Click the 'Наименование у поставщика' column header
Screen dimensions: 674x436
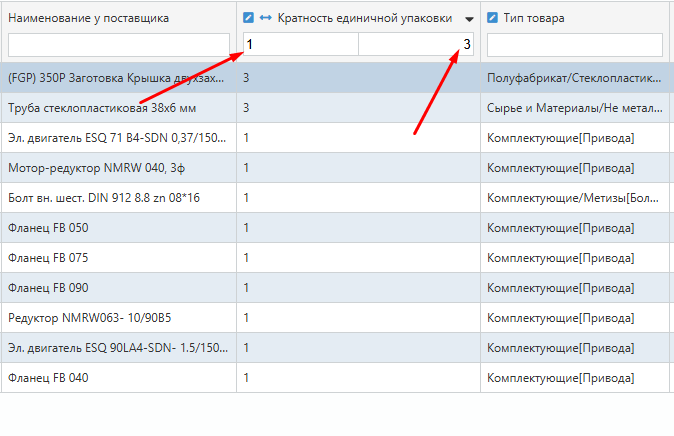pos(88,18)
